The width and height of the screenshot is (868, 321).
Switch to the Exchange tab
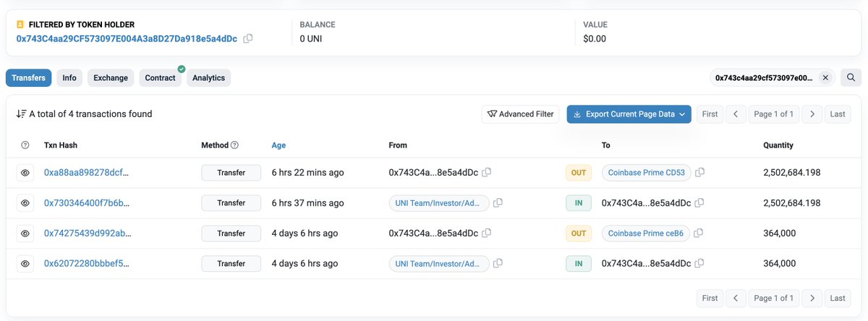click(x=111, y=78)
